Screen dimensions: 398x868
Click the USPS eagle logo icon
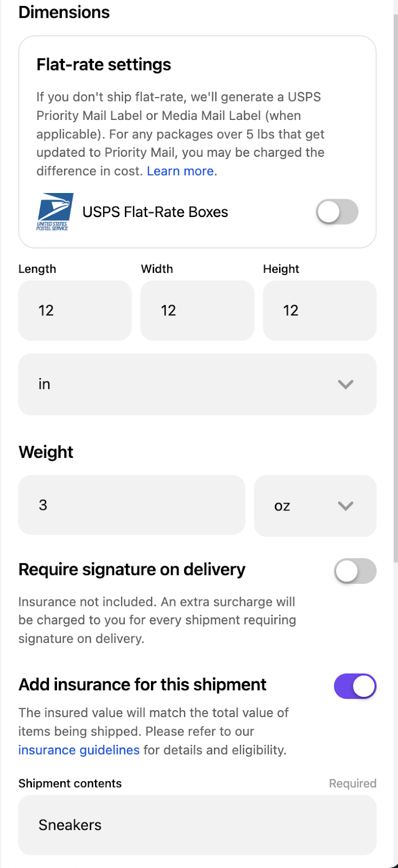(55, 212)
